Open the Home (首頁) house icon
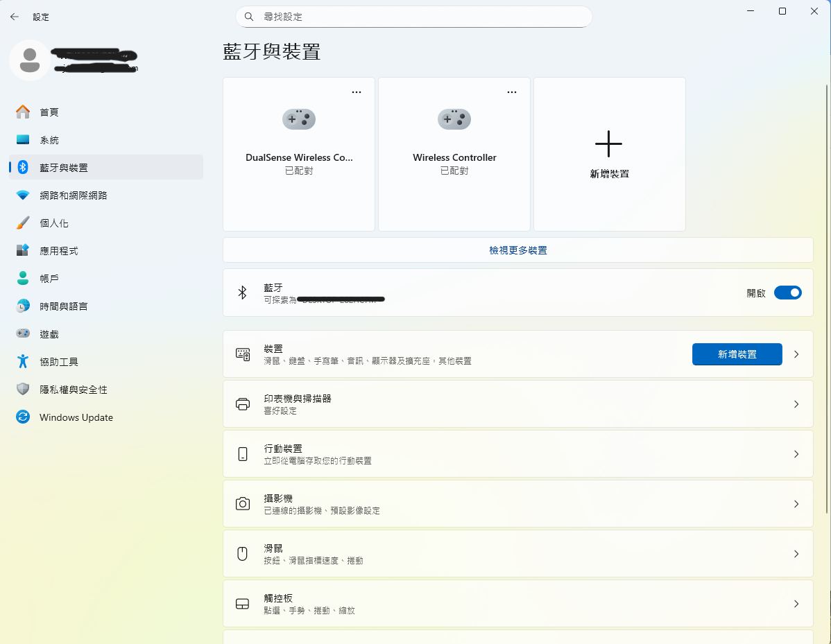The width and height of the screenshot is (831, 644). click(x=23, y=112)
